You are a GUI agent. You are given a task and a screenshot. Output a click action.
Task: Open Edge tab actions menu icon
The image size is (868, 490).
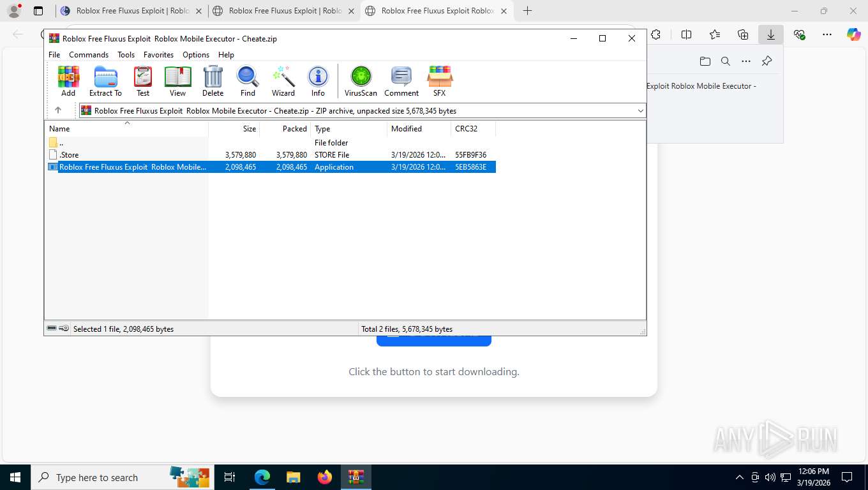[x=38, y=11]
